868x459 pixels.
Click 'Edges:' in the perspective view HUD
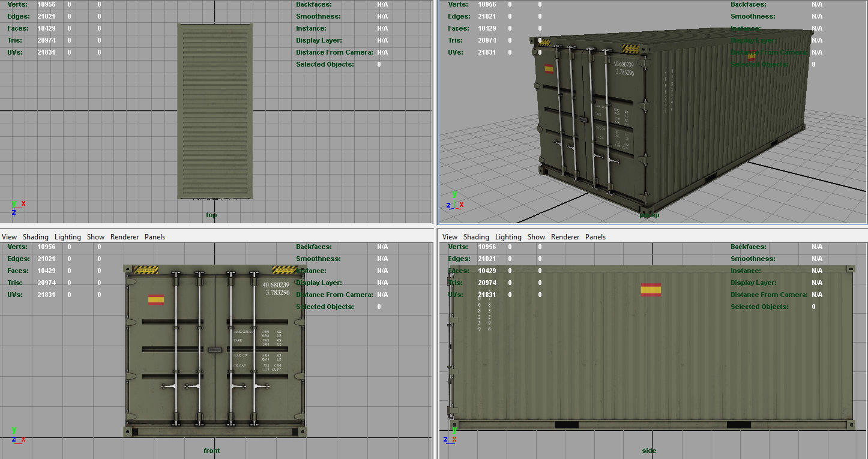[x=460, y=16]
